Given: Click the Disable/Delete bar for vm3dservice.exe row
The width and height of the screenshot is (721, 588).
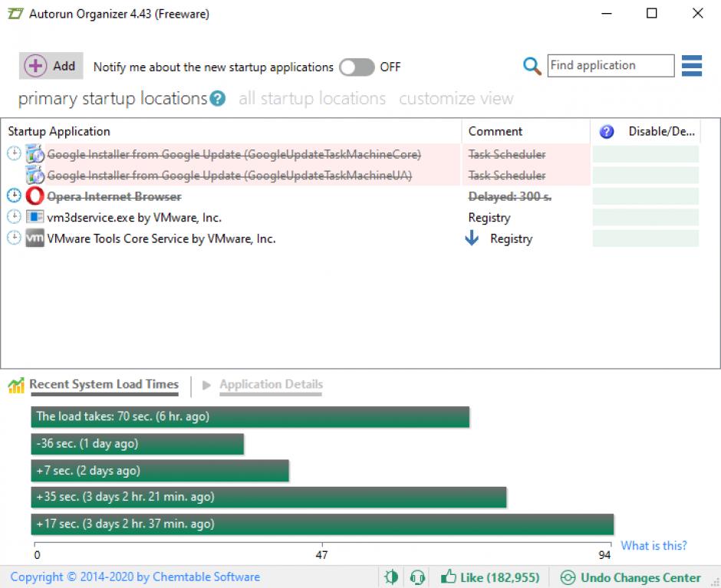Looking at the screenshot, I should coord(646,218).
